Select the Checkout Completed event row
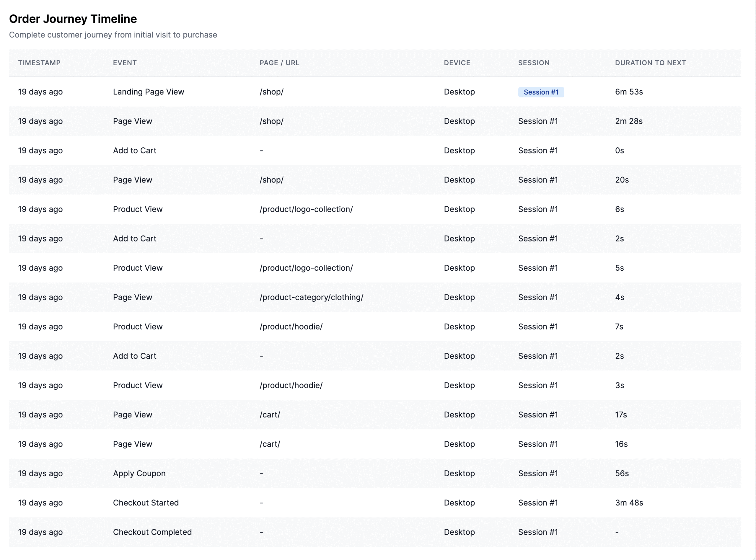 tap(152, 532)
